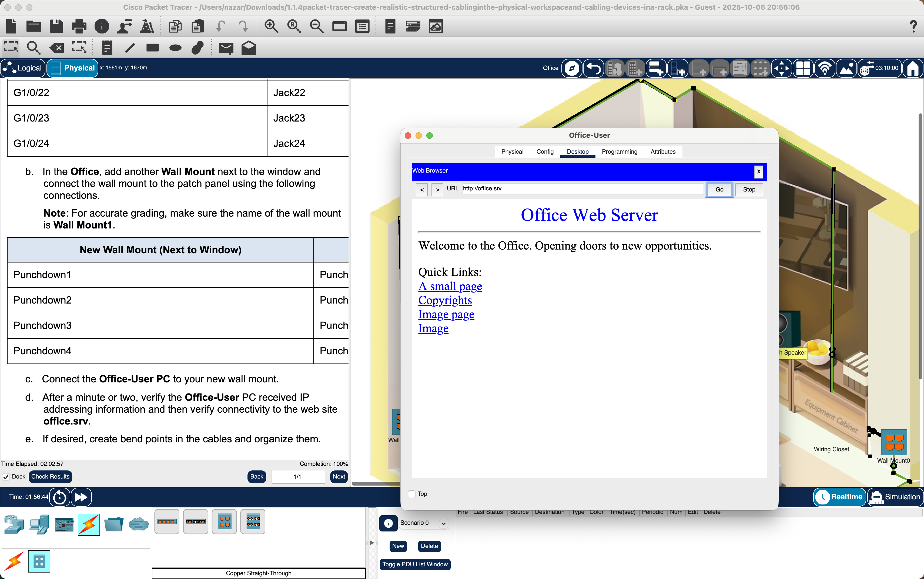Click the Undo arrow icon
The image size is (924, 579).
click(x=221, y=26)
